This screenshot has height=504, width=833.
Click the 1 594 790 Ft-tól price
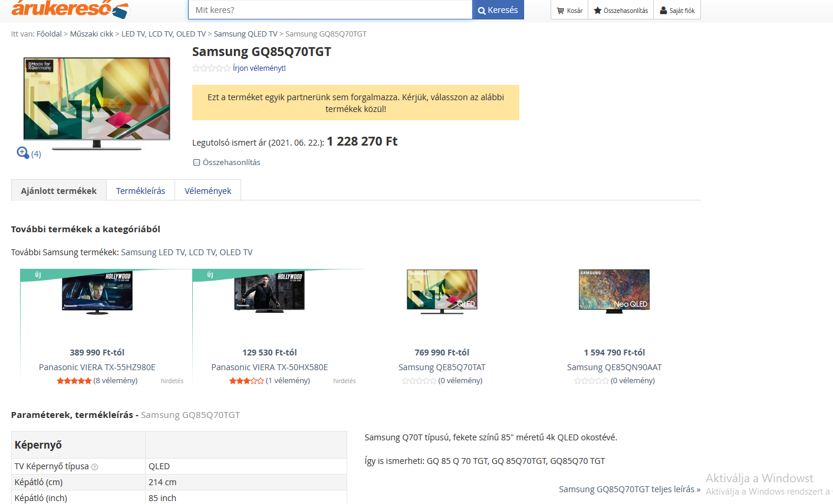(614, 353)
